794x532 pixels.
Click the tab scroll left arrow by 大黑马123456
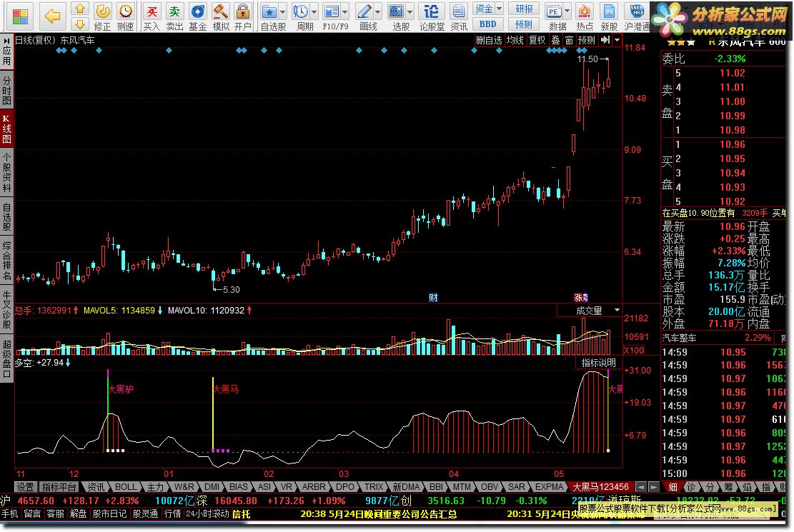tap(641, 487)
